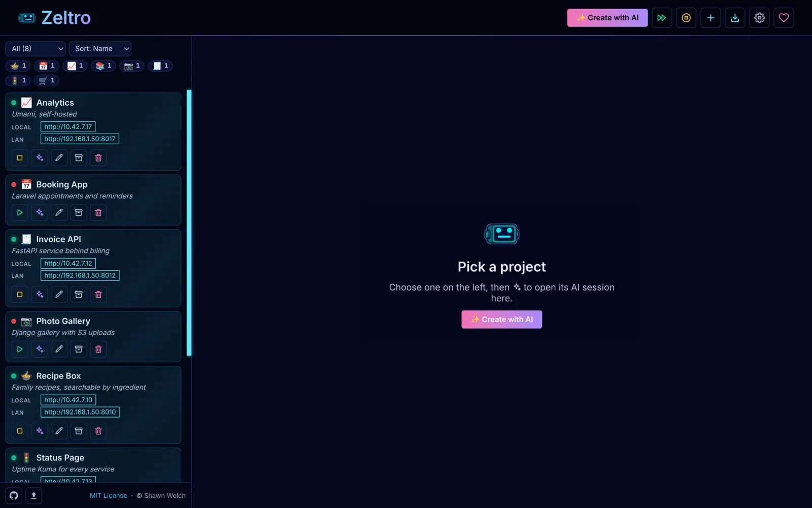
Task: Open the MIT License link
Action: pos(109,496)
